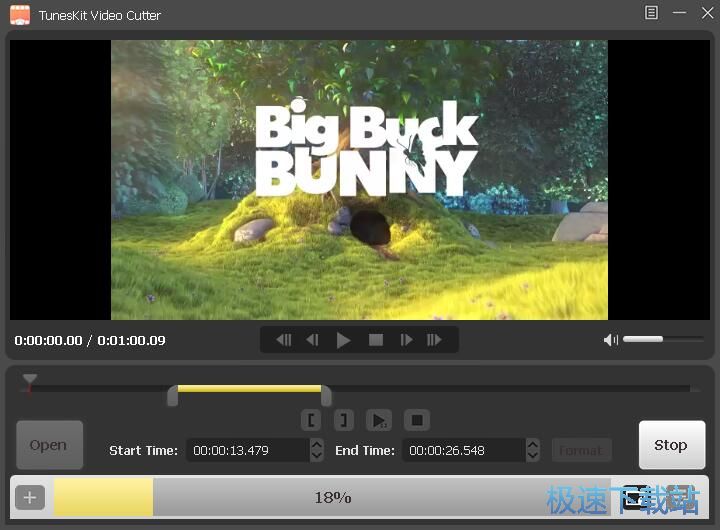
Task: Open the menu list icon in title bar
Action: 651,13
